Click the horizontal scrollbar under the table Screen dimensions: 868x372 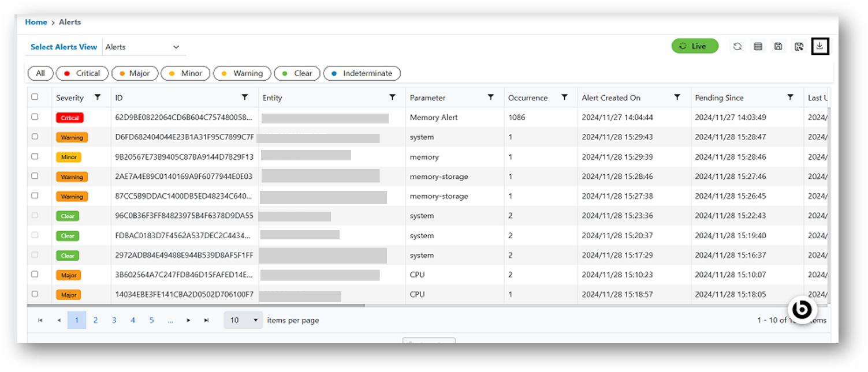196,306
